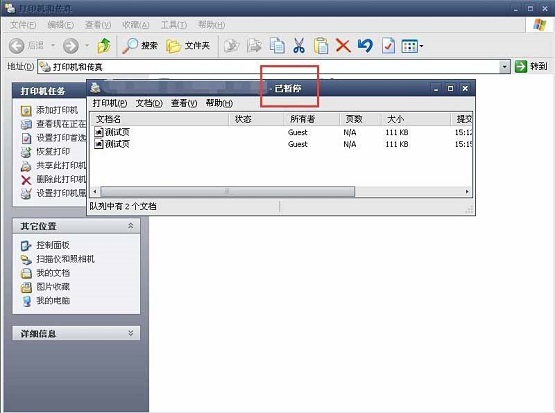Open the Back button history dropdown arrow
This screenshot has height=413, width=555.
(53, 46)
